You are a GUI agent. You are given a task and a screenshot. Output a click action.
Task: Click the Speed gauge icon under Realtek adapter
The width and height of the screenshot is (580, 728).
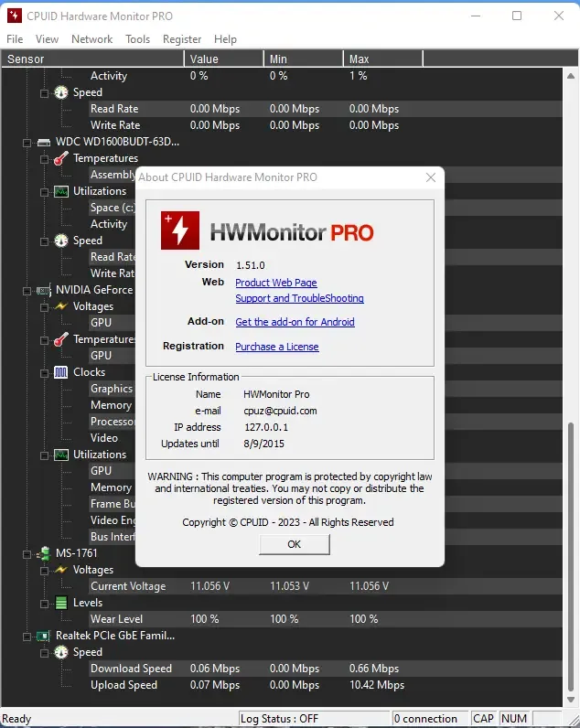[x=60, y=652]
